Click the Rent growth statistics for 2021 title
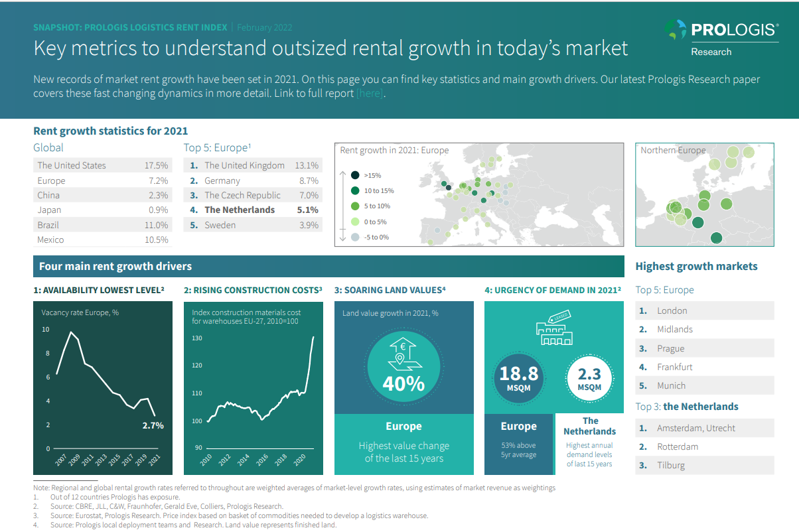This screenshot has height=532, width=799. click(110, 131)
